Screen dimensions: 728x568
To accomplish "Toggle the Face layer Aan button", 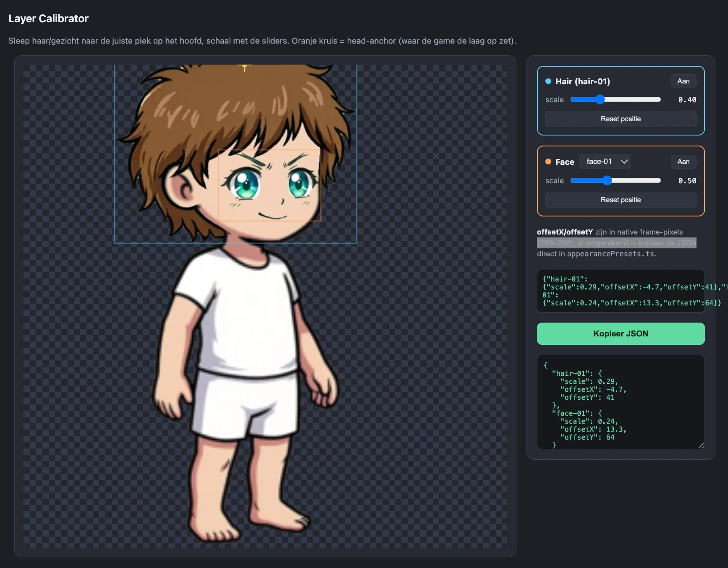I will click(683, 162).
